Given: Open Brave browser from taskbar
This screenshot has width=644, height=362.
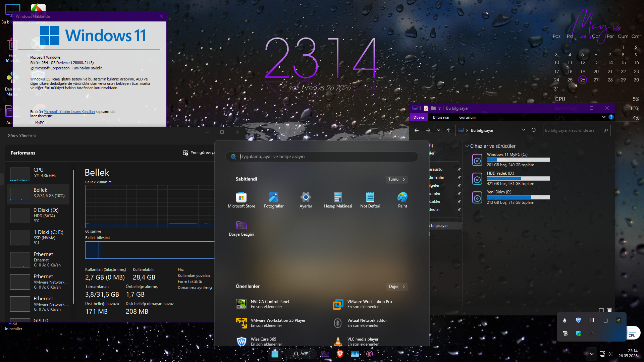Looking at the screenshot, I should point(340,354).
